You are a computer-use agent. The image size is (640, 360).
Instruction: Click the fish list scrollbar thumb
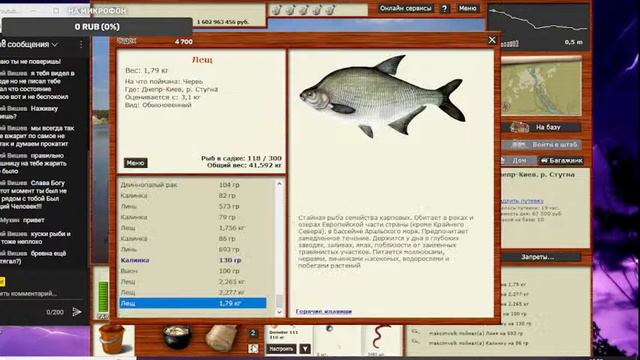click(279, 301)
